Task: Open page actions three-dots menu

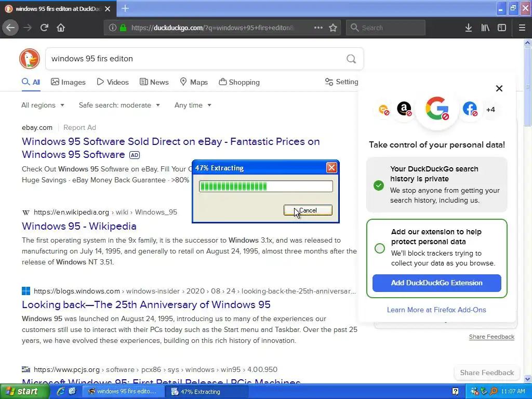Action: pos(318,28)
